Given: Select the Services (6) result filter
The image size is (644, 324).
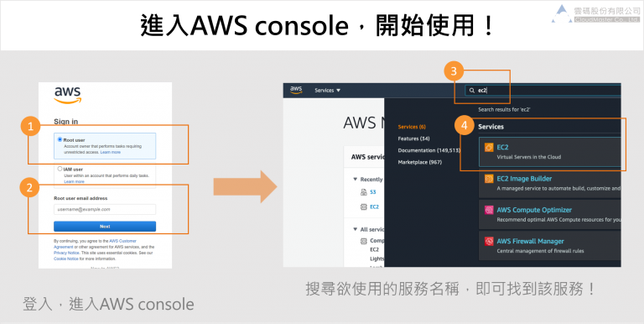Looking at the screenshot, I should tap(412, 127).
